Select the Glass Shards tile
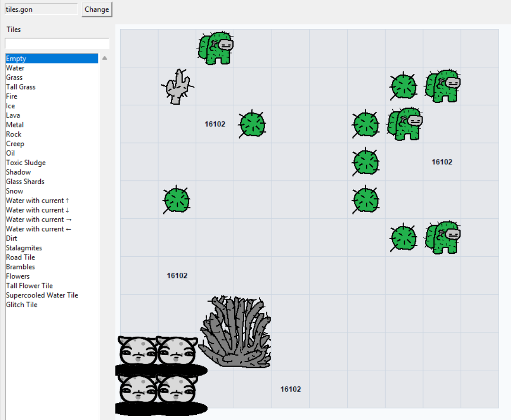511x420 pixels. click(x=52, y=181)
